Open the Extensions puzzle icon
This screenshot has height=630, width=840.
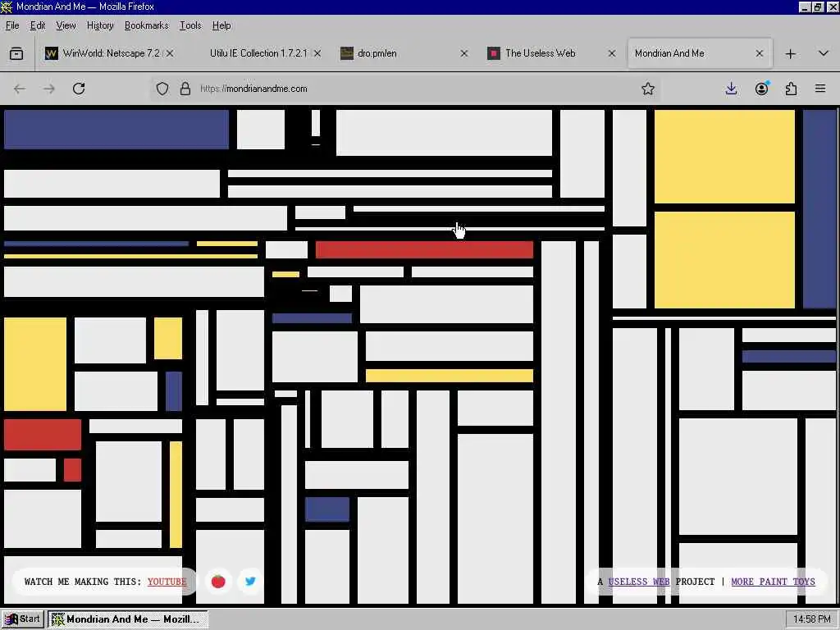click(792, 89)
